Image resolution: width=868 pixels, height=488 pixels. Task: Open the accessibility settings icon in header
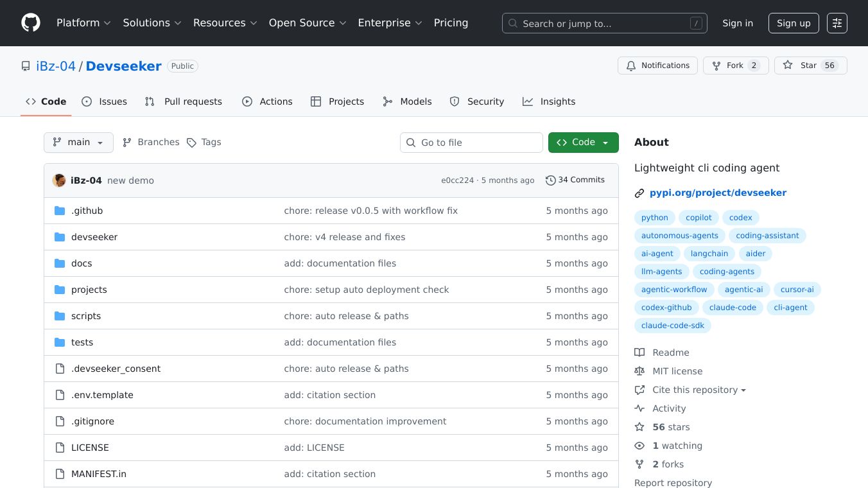(837, 23)
